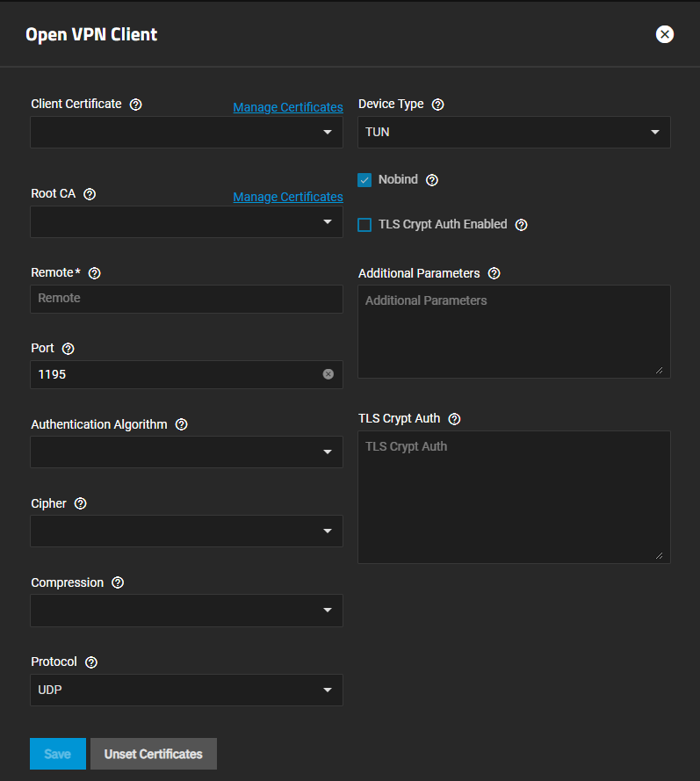
Task: Click the Cipher help question mark
Action: pyautogui.click(x=80, y=503)
